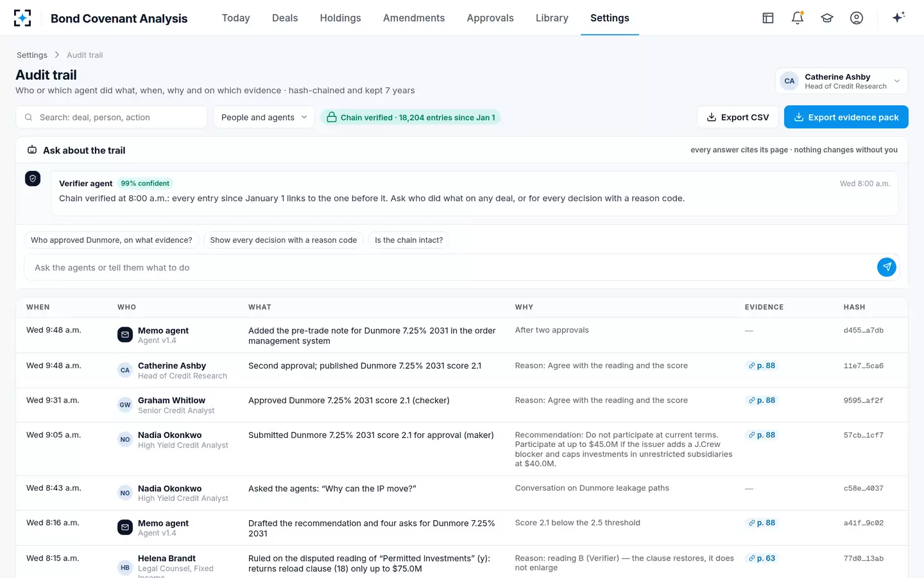
Task: Open the notifications bell
Action: (798, 18)
